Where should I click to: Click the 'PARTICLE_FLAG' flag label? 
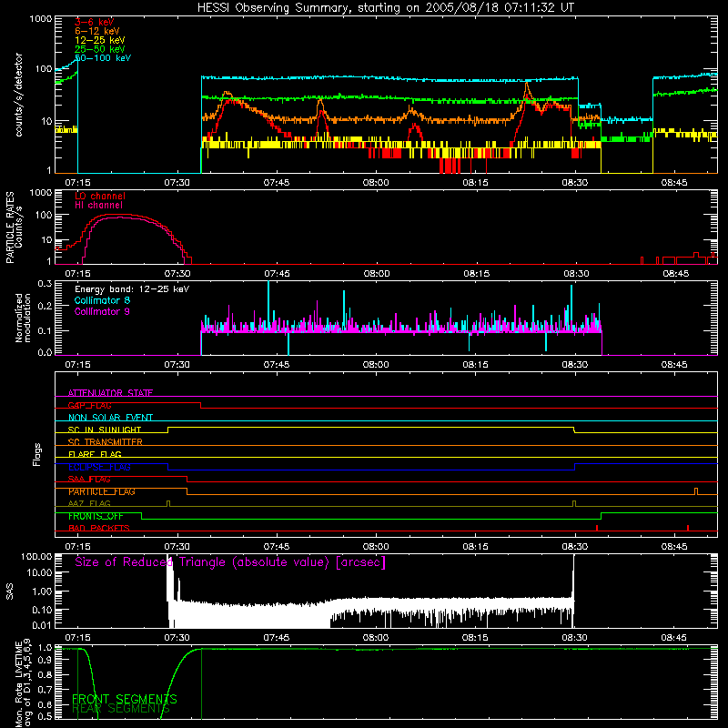(102, 491)
